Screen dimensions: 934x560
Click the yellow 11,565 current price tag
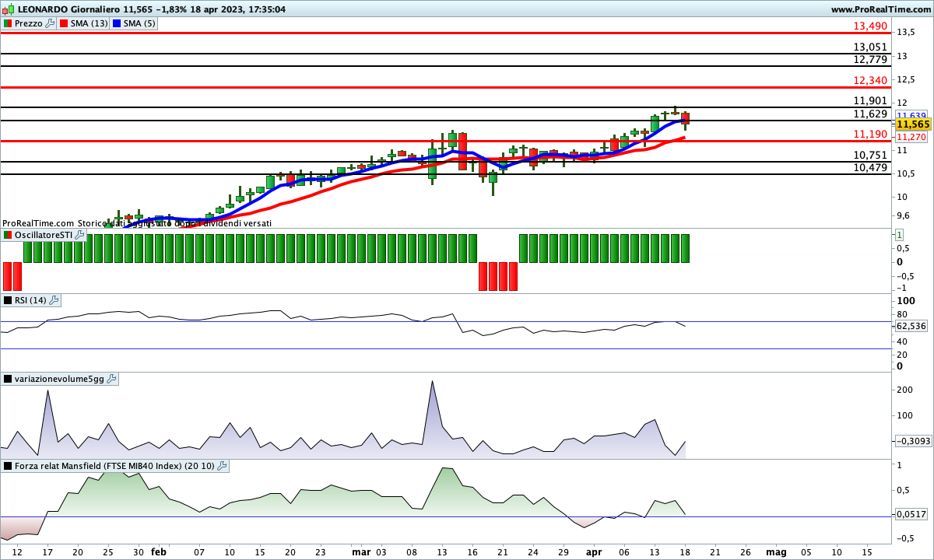[913, 124]
